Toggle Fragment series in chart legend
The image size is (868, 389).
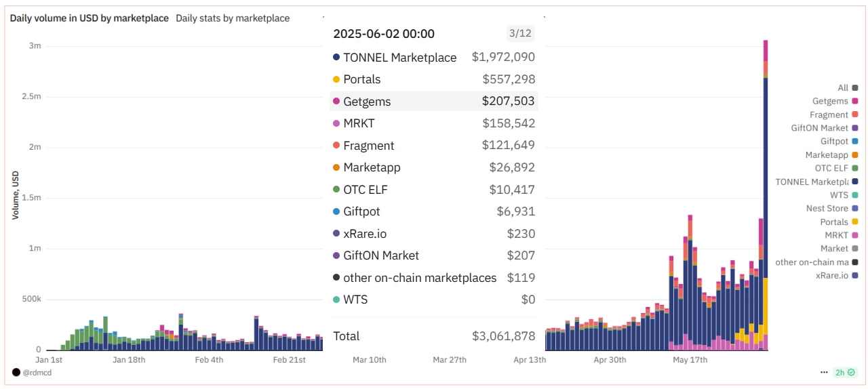click(834, 115)
